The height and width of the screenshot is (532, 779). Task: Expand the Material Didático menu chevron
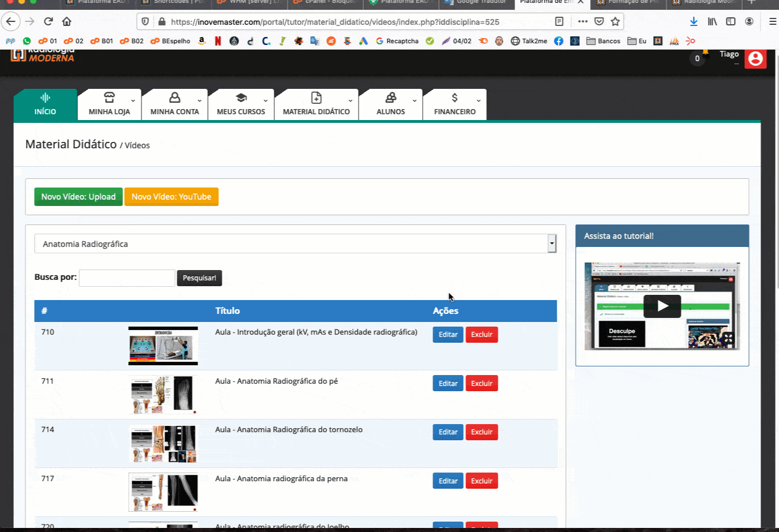coord(351,100)
